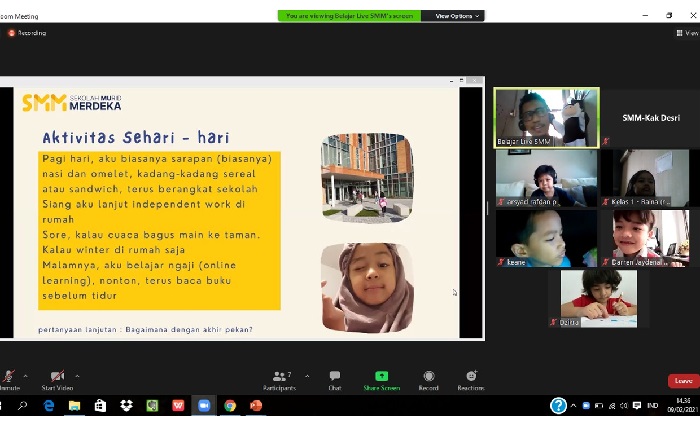700x423 pixels.
Task: Expand audio options arrow beside Unmute
Action: tap(25, 377)
